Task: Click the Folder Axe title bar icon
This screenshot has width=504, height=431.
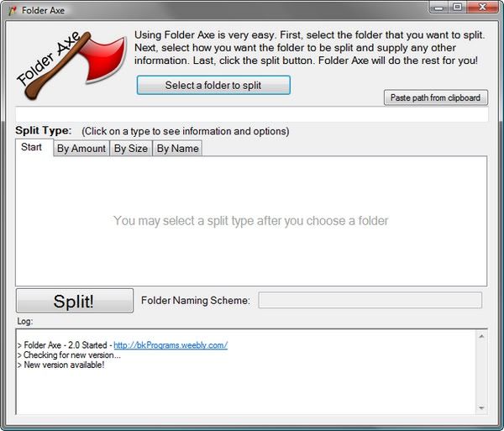Action: click(13, 11)
